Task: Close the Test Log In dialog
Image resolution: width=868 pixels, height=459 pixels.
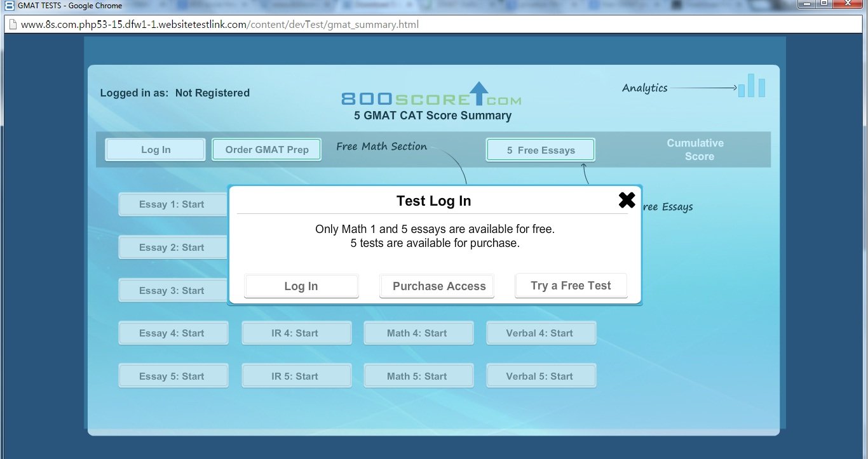Action: (x=627, y=200)
